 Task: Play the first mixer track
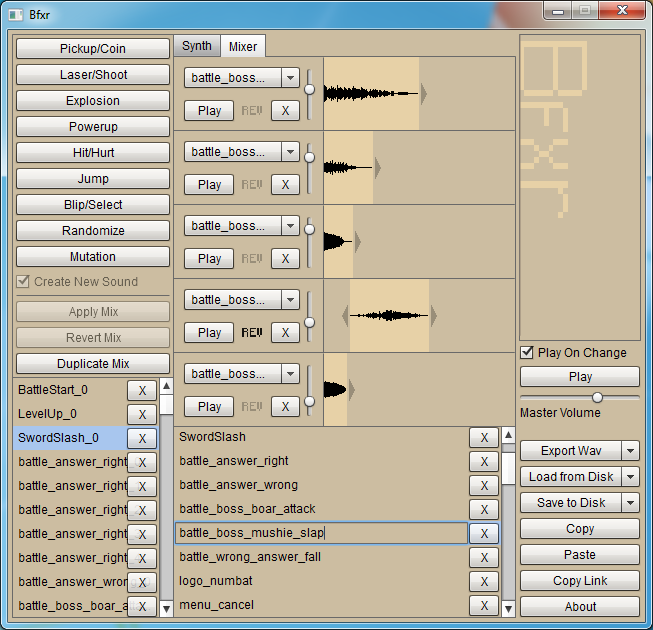(209, 111)
